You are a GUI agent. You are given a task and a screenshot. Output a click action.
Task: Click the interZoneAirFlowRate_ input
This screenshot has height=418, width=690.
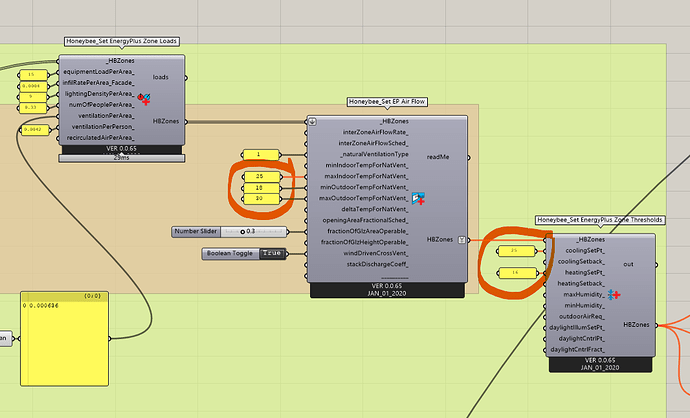click(376, 132)
